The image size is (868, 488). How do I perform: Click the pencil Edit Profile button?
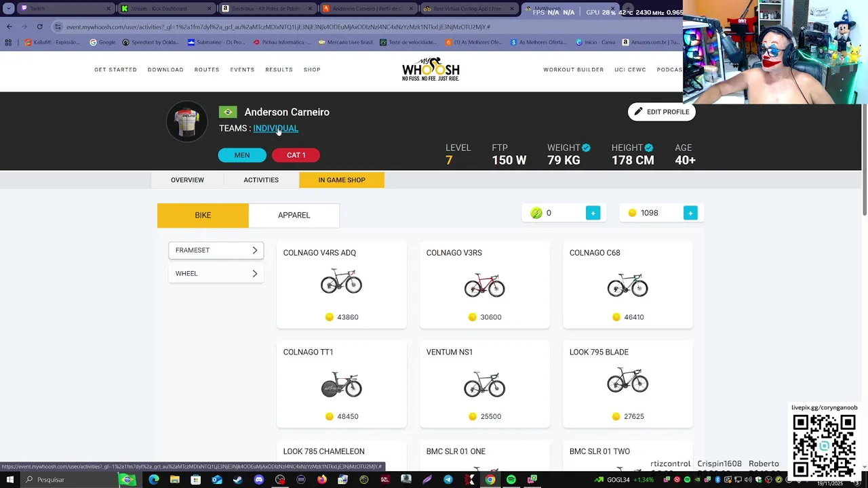[662, 112]
